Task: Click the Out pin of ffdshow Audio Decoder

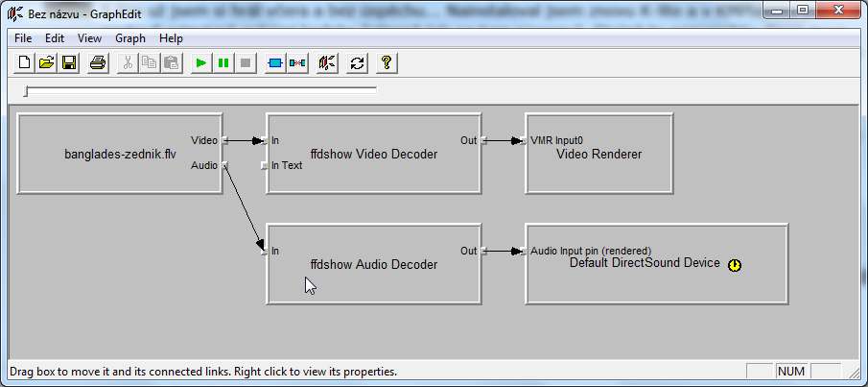Action: click(483, 252)
